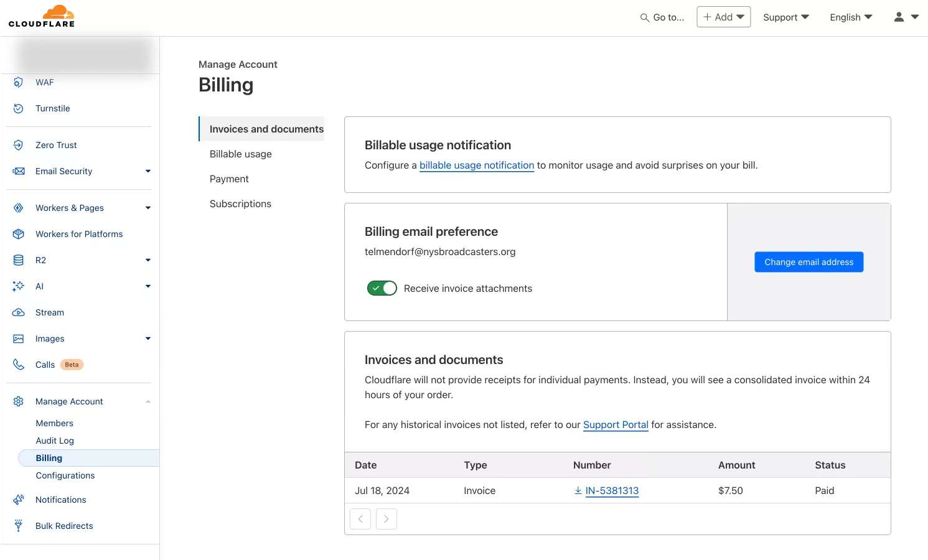Go to next page of invoices
This screenshot has width=928, height=560.
387,519
